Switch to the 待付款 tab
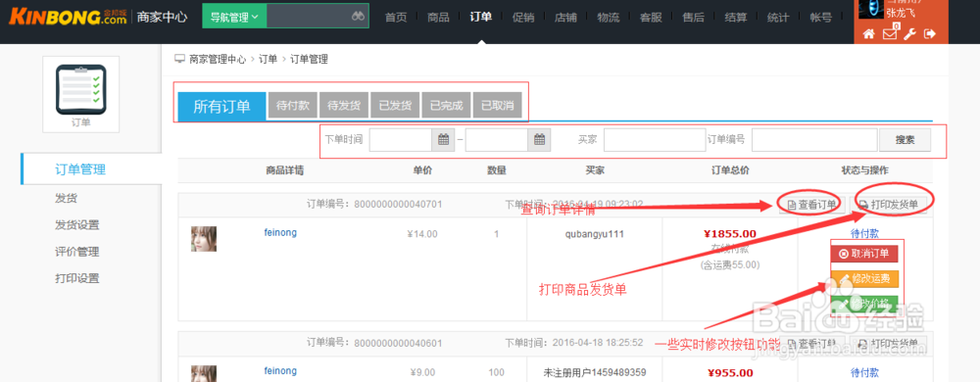The image size is (980, 382). (292, 106)
